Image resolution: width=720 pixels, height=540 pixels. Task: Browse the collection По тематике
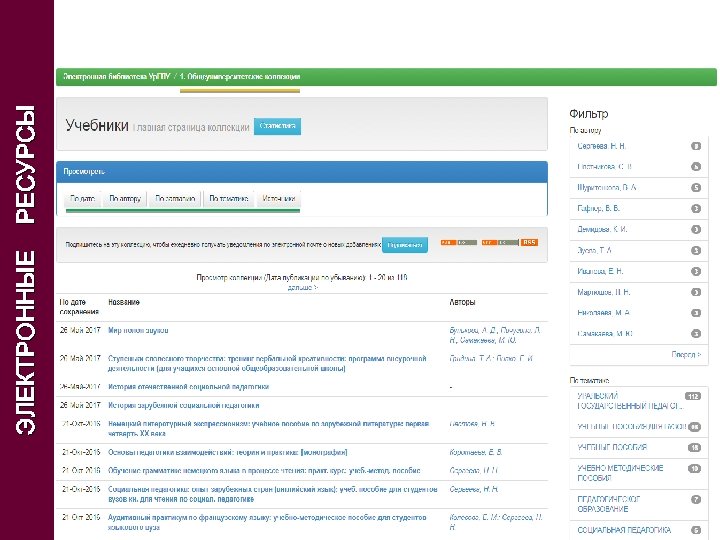(x=229, y=199)
